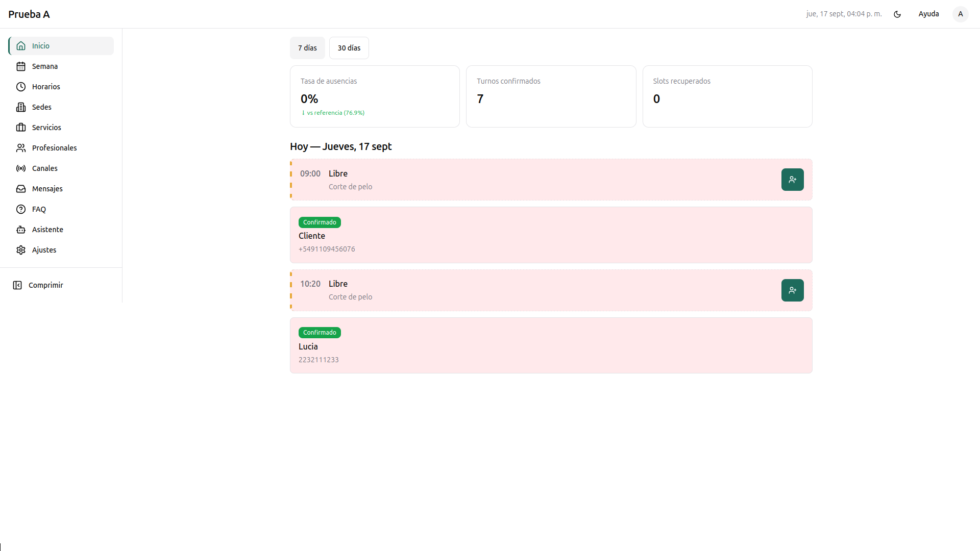Click the Semana calendar icon
Screen dimensions: 980x551
tap(21, 66)
